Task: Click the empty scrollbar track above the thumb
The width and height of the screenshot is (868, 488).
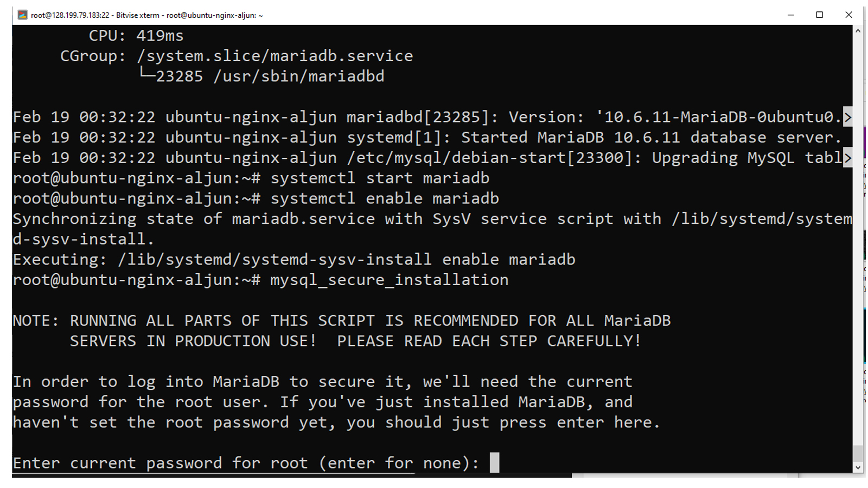Action: click(x=858, y=239)
